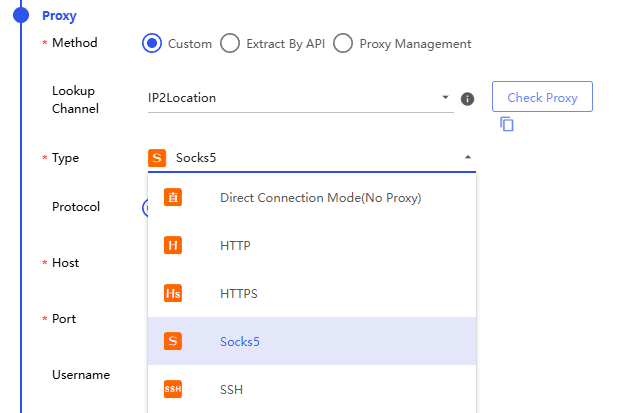Open the IP2Location lookup channel dropdown arrow
Image resolution: width=634 pixels, height=413 pixels.
445,97
